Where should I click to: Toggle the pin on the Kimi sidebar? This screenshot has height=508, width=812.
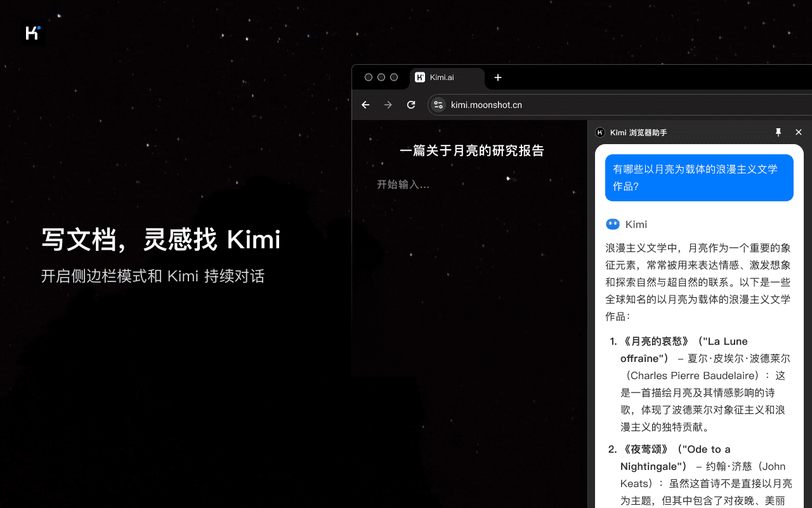(x=778, y=132)
